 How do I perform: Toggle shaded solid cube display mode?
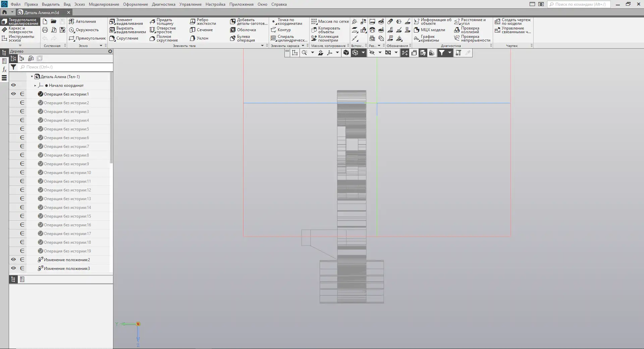click(x=346, y=53)
